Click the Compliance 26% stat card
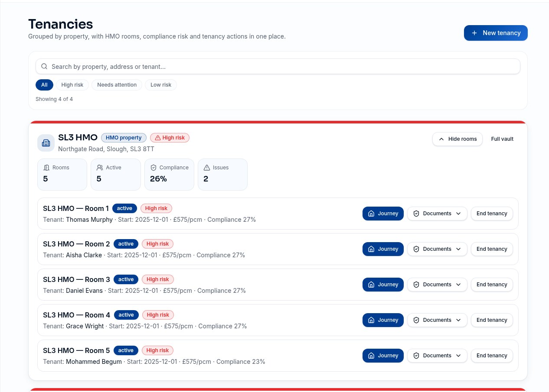 tap(169, 174)
